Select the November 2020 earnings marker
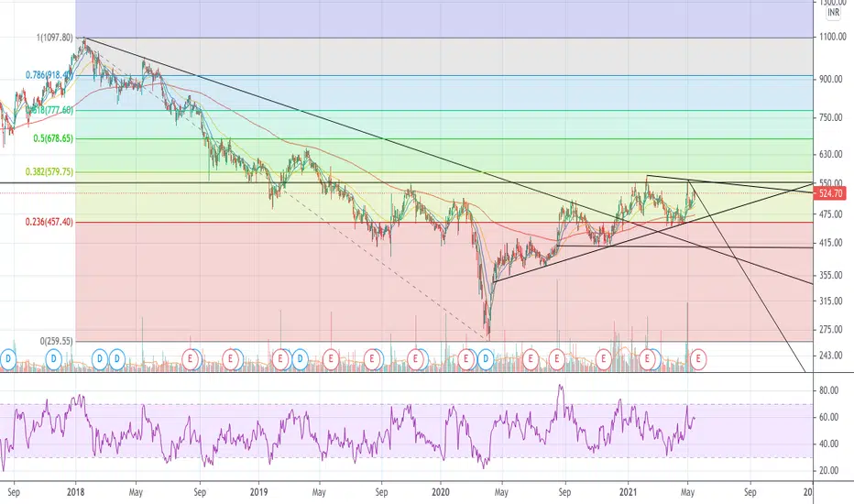The image size is (854, 504). click(x=603, y=359)
